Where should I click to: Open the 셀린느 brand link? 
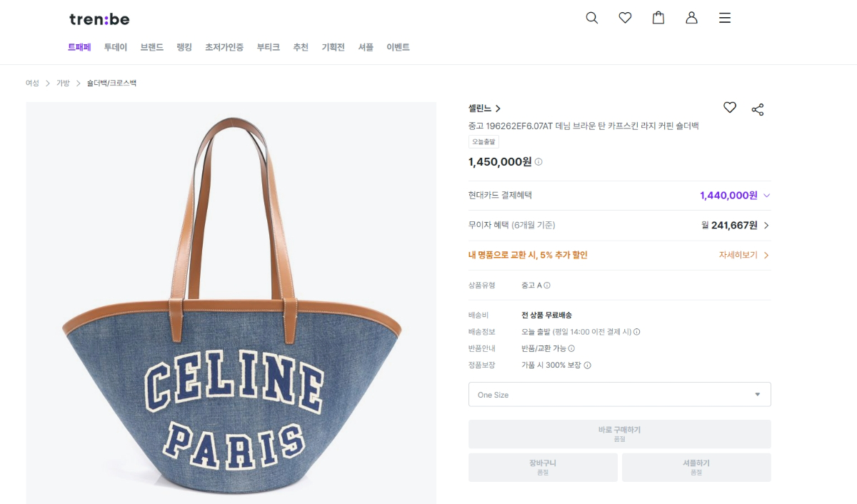click(484, 109)
